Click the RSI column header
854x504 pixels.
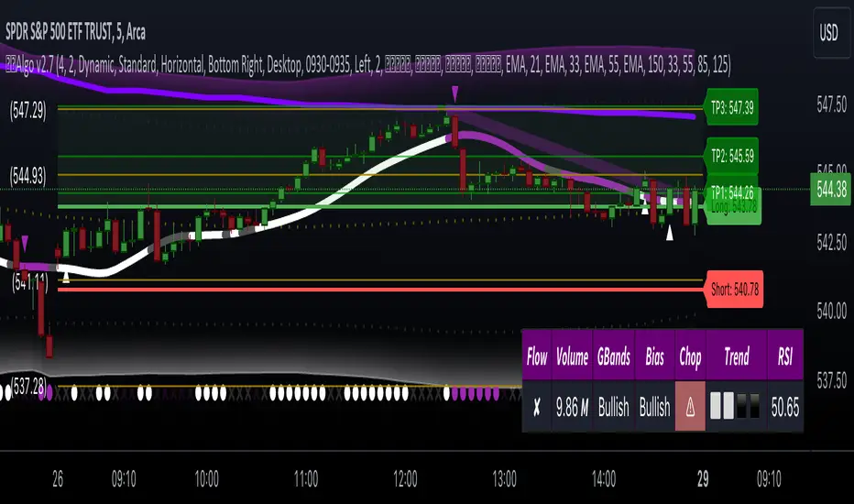(x=785, y=356)
